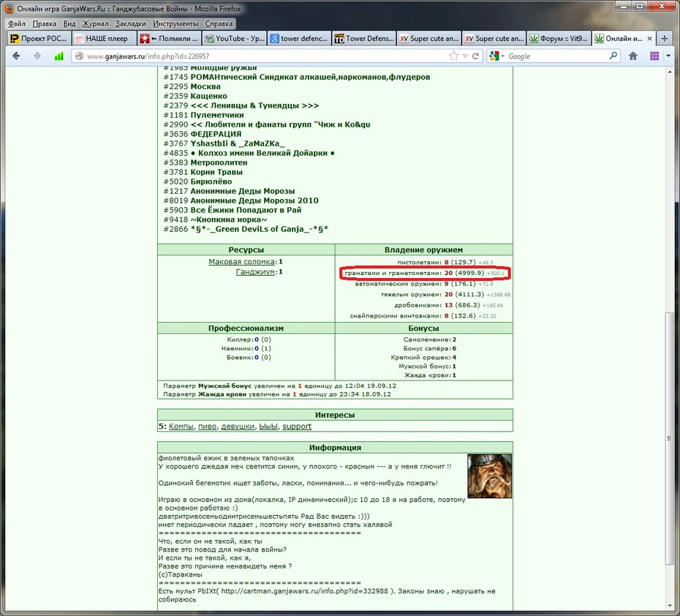Open the Закладки menu
The image size is (680, 616).
tap(131, 24)
